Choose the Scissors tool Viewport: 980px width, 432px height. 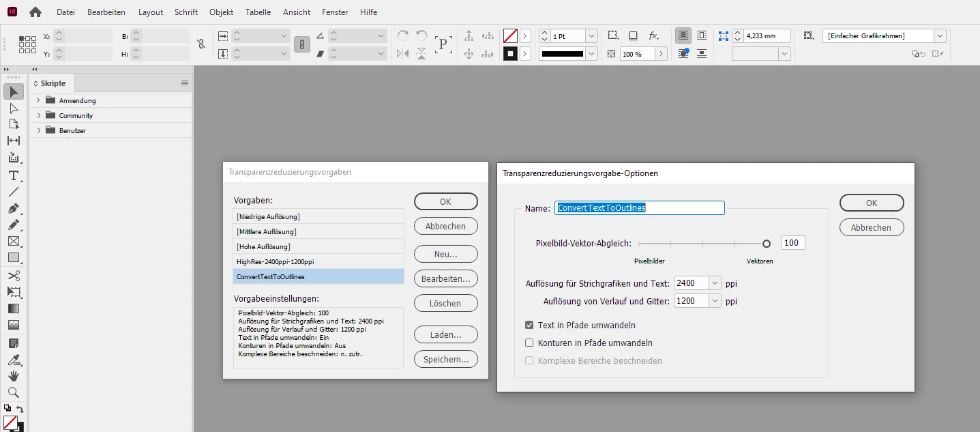pos(13,276)
